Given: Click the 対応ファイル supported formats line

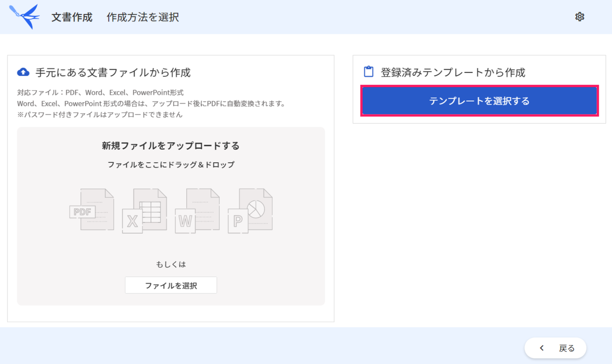Looking at the screenshot, I should click(x=100, y=92).
